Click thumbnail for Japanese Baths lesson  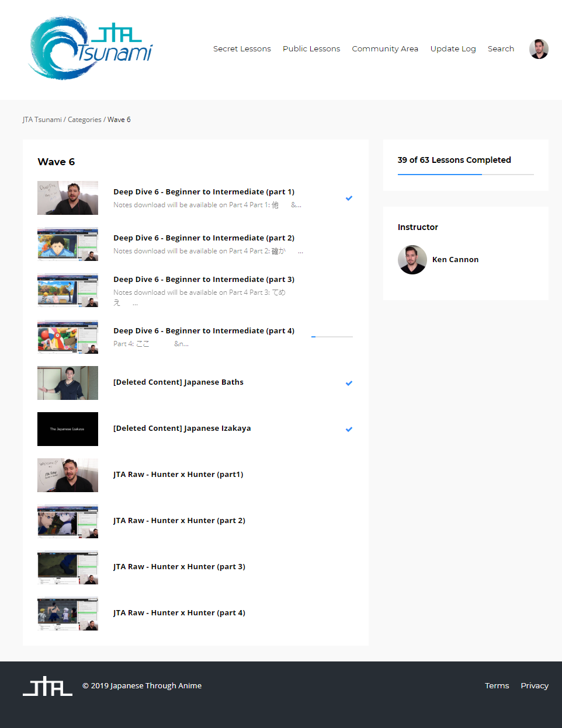[68, 383]
